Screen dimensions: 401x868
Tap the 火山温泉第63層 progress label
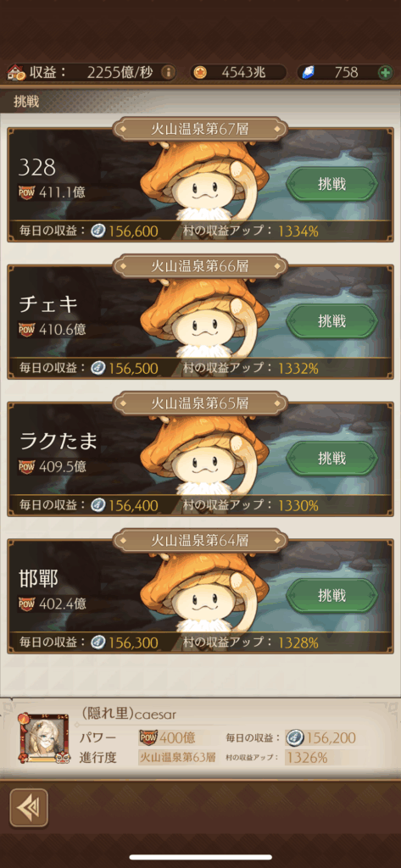pos(176,757)
